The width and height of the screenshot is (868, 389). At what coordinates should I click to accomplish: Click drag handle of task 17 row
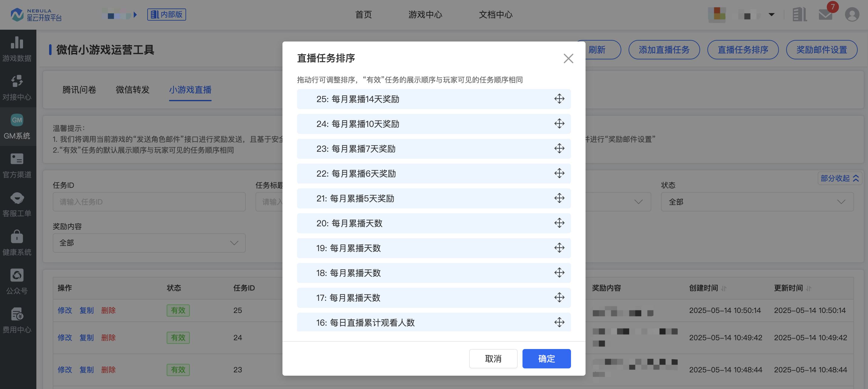(x=559, y=298)
